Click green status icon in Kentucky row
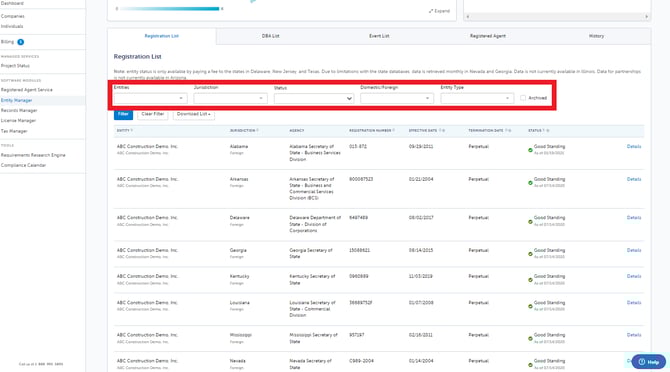Image resolution: width=670 pixels, height=372 pixels. click(x=530, y=280)
